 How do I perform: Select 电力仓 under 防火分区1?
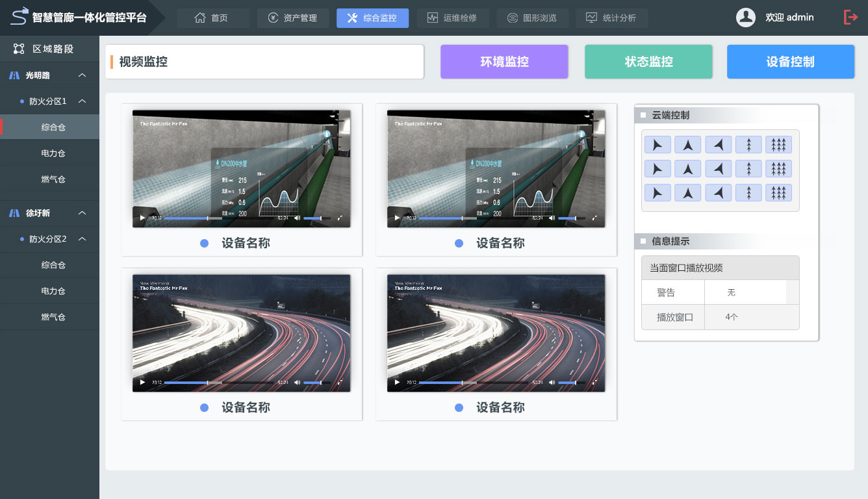[x=53, y=153]
